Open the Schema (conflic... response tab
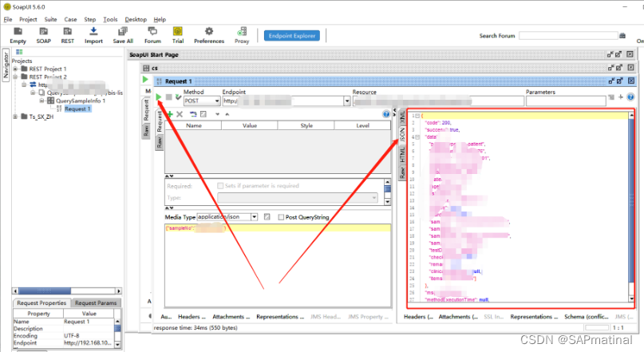644x352 pixels. pyautogui.click(x=587, y=317)
